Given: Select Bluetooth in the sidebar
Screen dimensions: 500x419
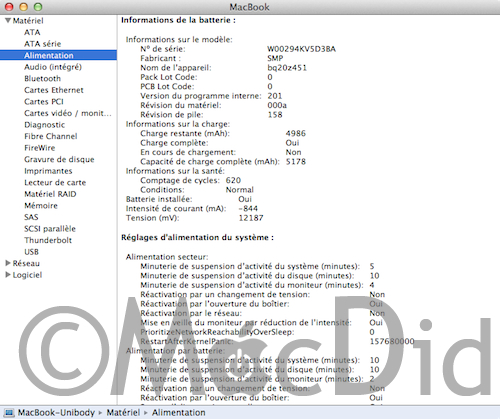Looking at the screenshot, I should coord(43,79).
